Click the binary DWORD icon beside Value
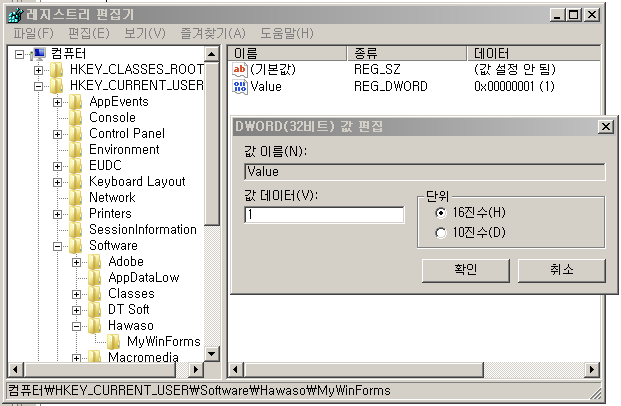Image resolution: width=621 pixels, height=406 pixels. coord(240,86)
